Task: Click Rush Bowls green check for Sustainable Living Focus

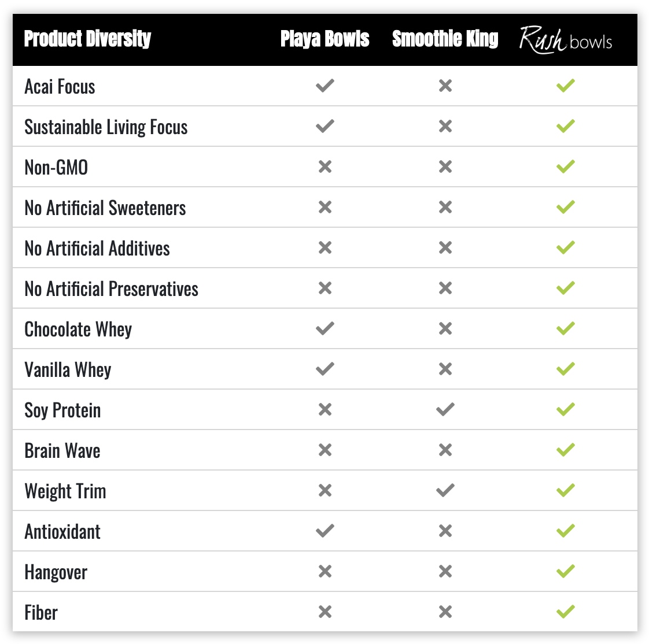Action: point(565,126)
